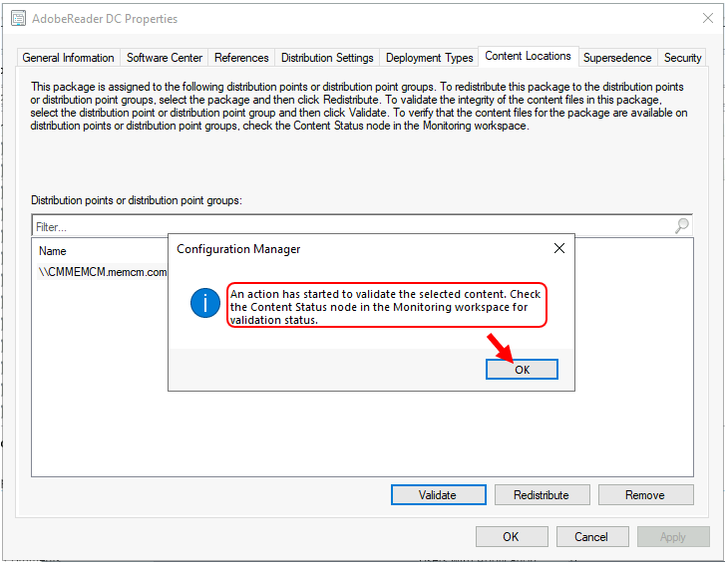Click OK in AdobeReader DC Properties window

(x=512, y=537)
